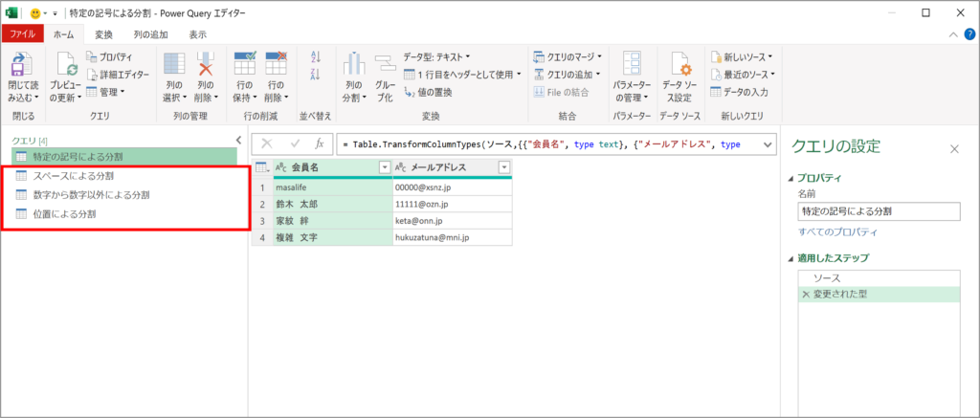The height and width of the screenshot is (418, 980).
Task: Open すべてのプロパティ link
Action: tap(838, 231)
